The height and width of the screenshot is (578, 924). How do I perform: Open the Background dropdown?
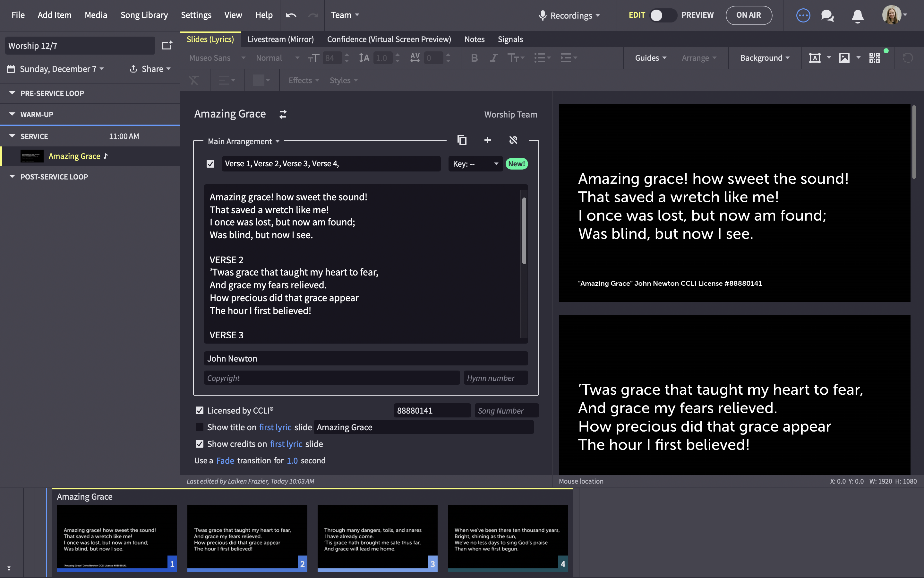(765, 58)
